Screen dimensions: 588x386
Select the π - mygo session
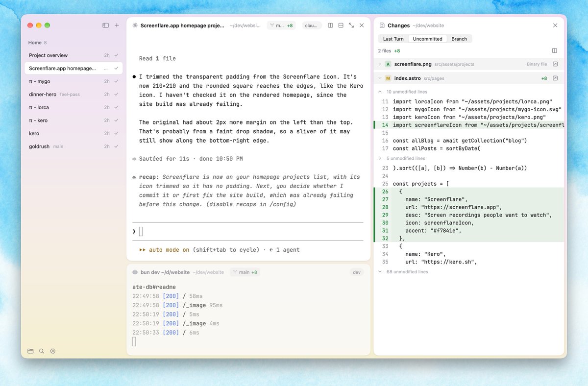73,81
